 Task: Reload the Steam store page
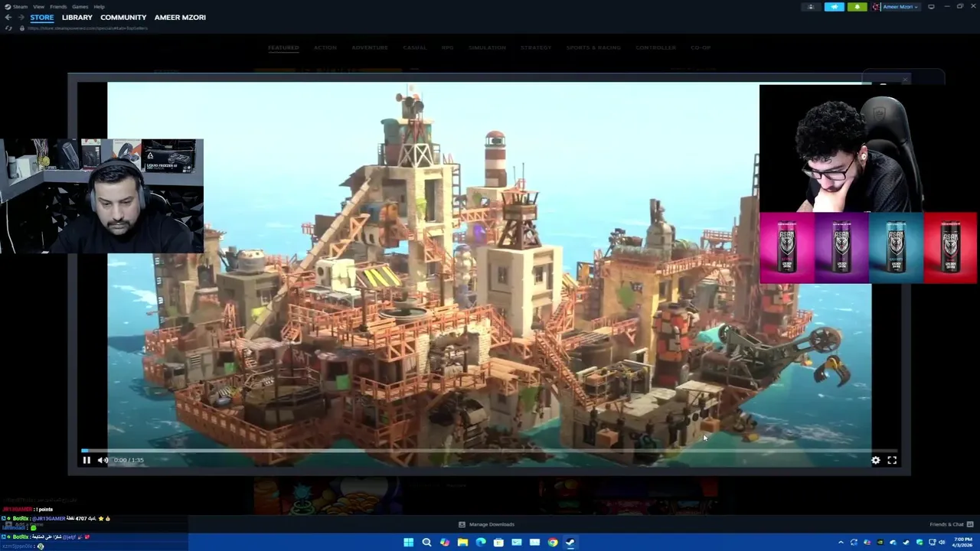[8, 28]
